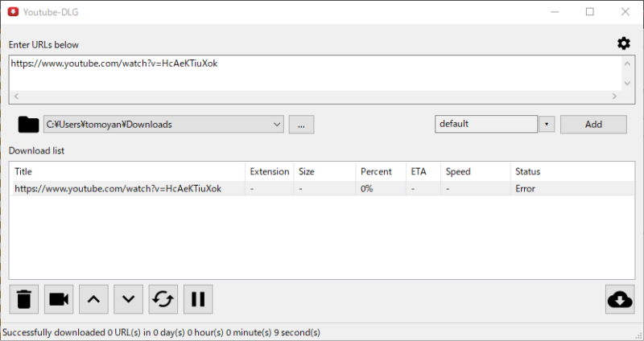Click the Extension column header
Image resolution: width=644 pixels, height=341 pixels.
click(x=270, y=171)
